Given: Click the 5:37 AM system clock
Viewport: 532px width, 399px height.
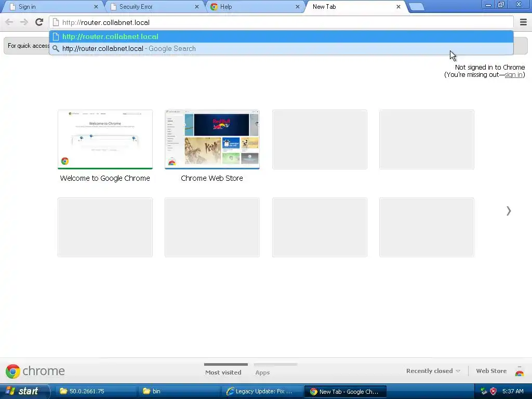Looking at the screenshot, I should [x=513, y=391].
